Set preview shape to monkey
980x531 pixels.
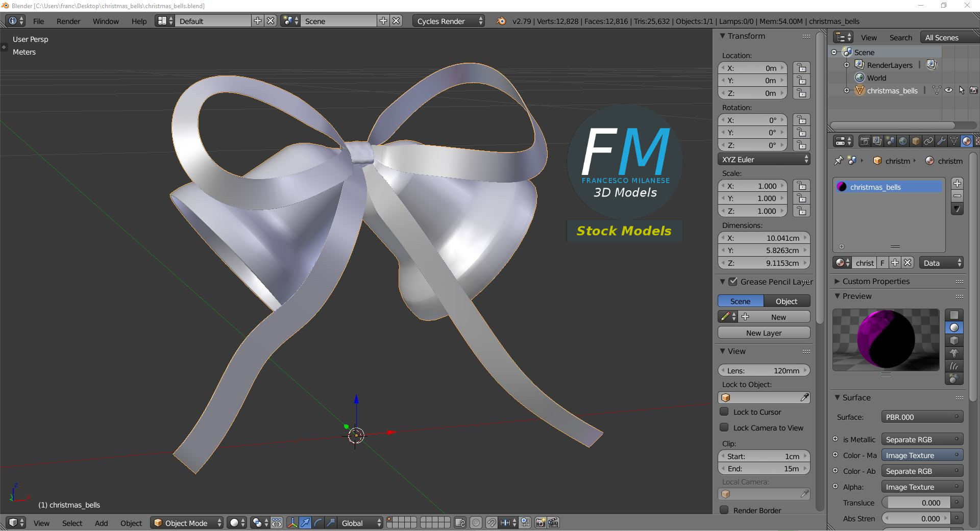pyautogui.click(x=954, y=353)
